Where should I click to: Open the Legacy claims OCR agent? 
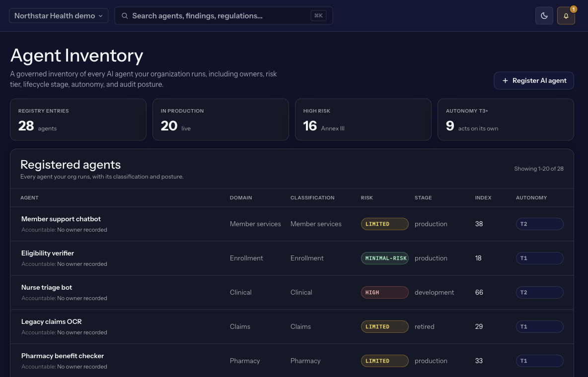51,321
